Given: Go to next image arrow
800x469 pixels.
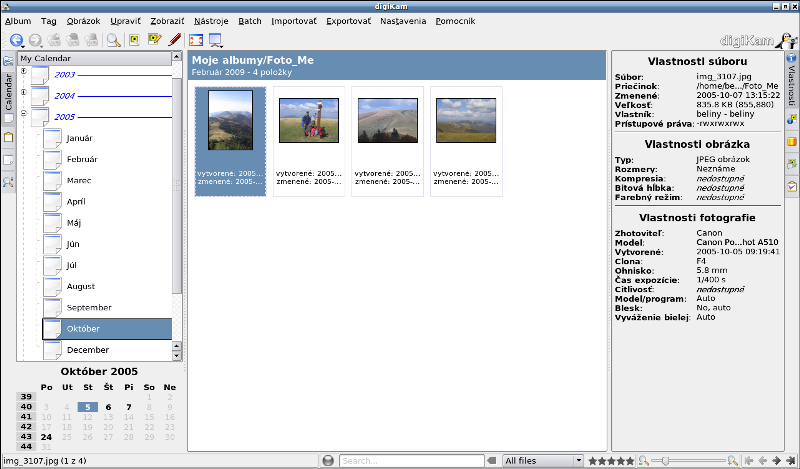Looking at the screenshot, I should pos(776,461).
